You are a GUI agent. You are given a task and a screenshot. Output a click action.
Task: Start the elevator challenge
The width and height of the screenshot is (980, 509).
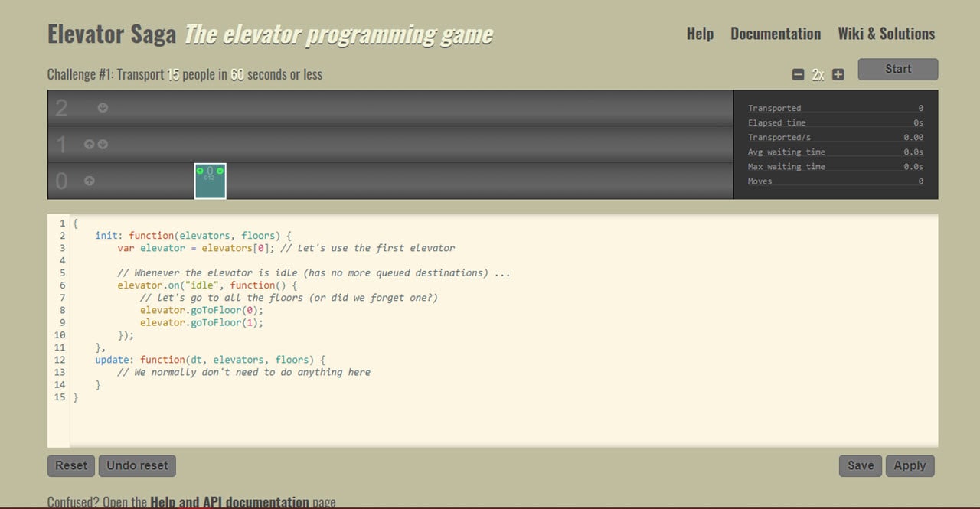point(897,69)
